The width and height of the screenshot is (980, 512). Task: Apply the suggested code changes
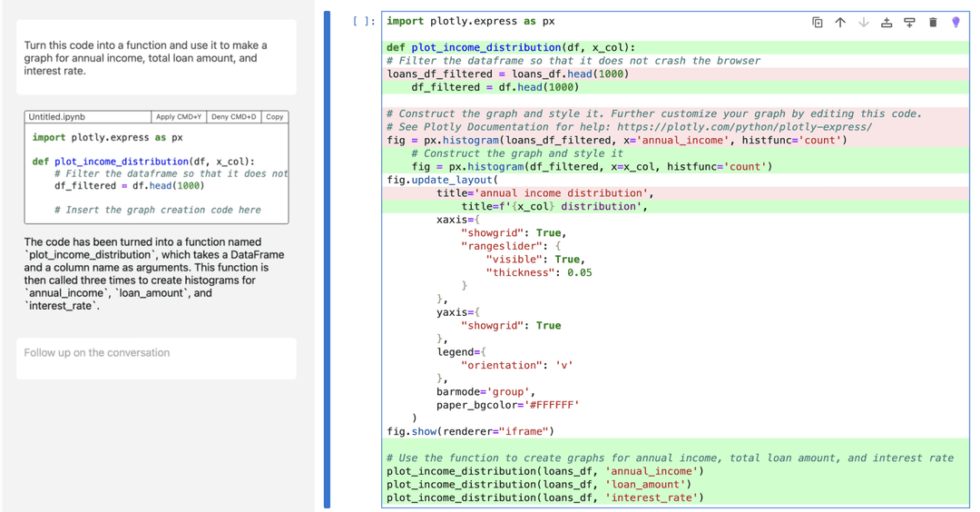click(178, 117)
